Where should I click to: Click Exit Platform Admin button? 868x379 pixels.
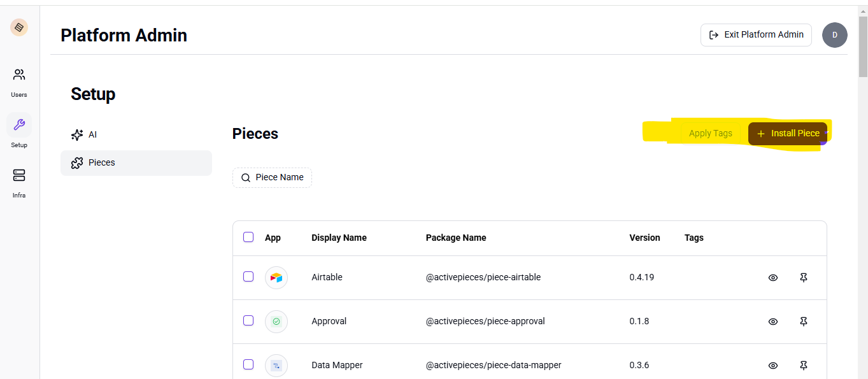pos(756,35)
